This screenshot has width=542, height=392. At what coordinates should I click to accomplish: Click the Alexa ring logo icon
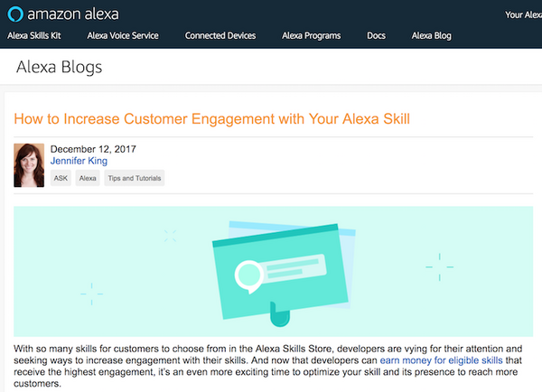tap(14, 14)
